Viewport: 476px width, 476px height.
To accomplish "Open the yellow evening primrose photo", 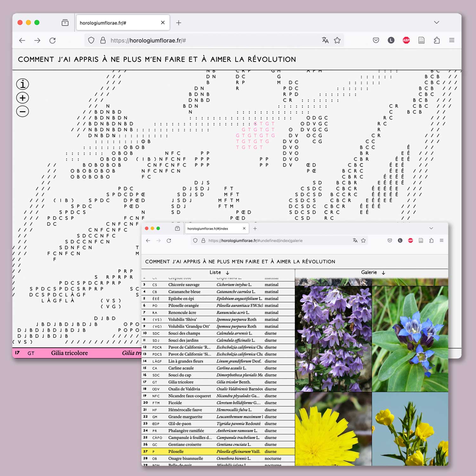I will click(x=410, y=429).
